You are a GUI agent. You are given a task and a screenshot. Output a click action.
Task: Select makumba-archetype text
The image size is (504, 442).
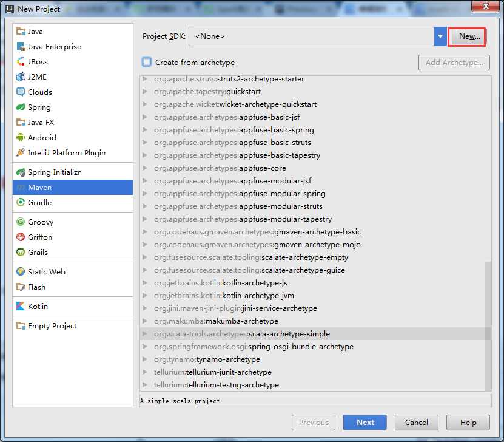(242, 321)
